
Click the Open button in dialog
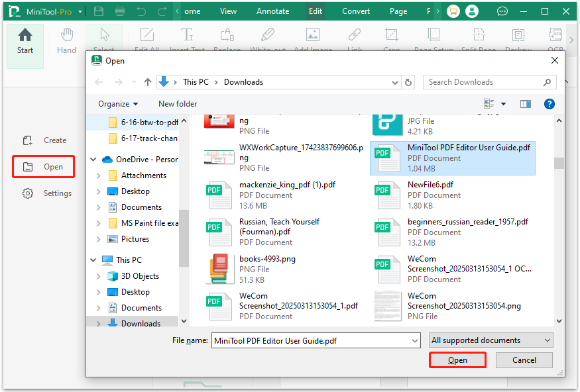pos(457,360)
